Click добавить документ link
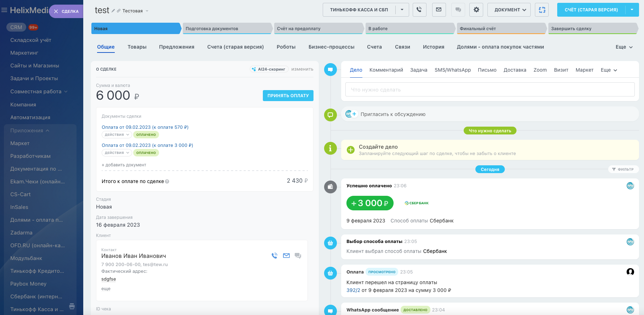The width and height of the screenshot is (644, 315). point(124,165)
